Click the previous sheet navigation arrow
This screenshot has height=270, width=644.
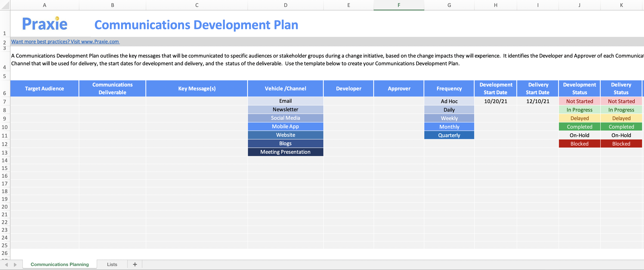click(7, 265)
